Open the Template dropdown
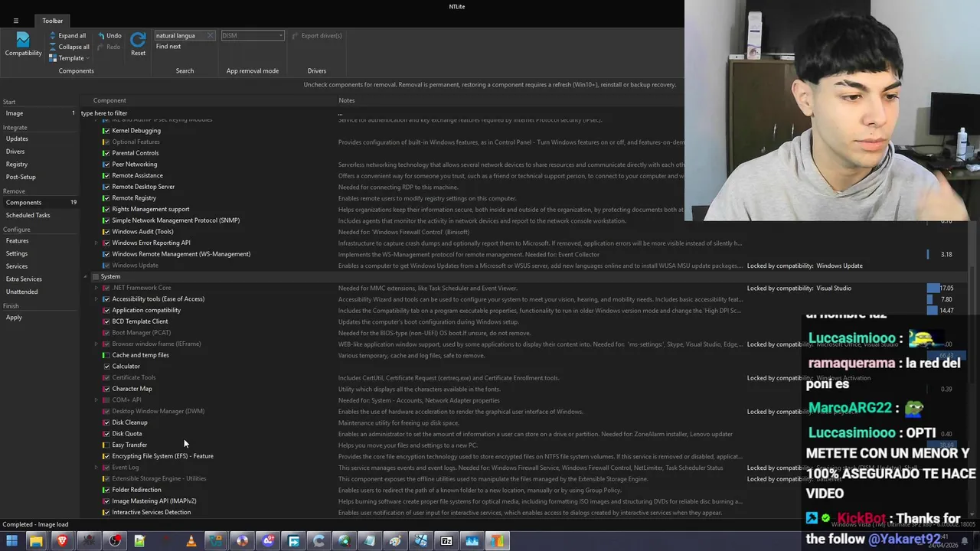This screenshot has height=551, width=980. (70, 58)
